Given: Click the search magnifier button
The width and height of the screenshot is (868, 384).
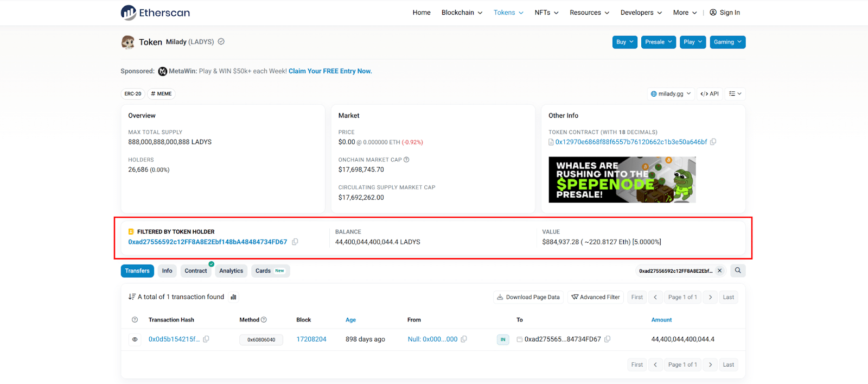Looking at the screenshot, I should click(738, 270).
